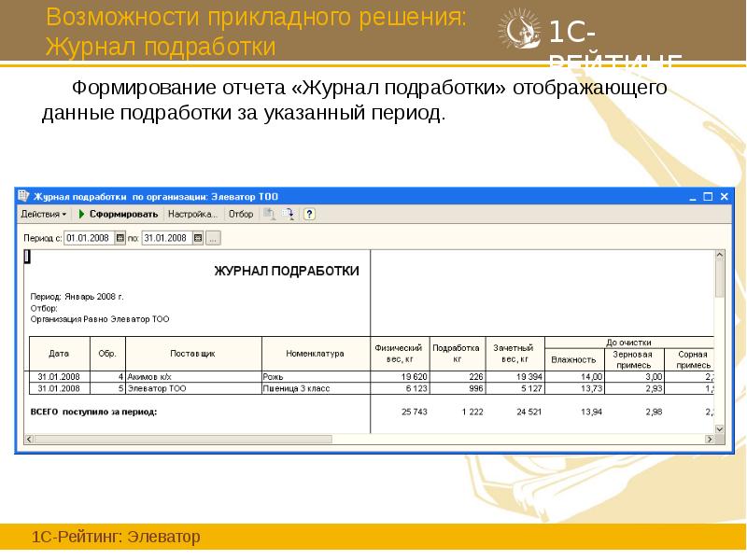Click the save settings icon after Отбор
This screenshot has height=560, width=747.
[271, 214]
